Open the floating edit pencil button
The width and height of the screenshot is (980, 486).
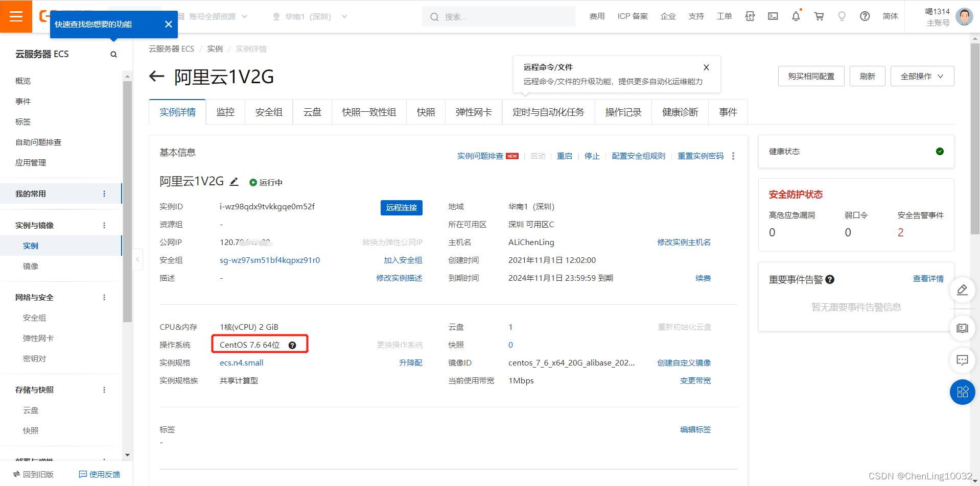pos(963,289)
